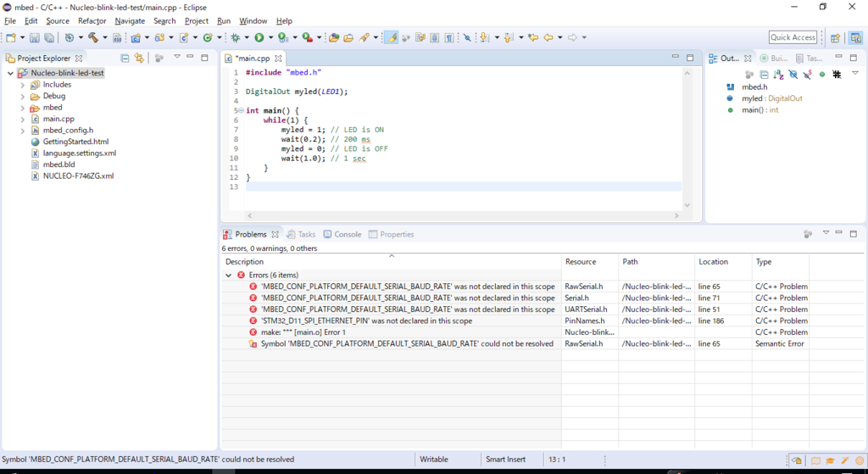Collapse main() code fold at line 5
868x474 pixels.
[241, 111]
